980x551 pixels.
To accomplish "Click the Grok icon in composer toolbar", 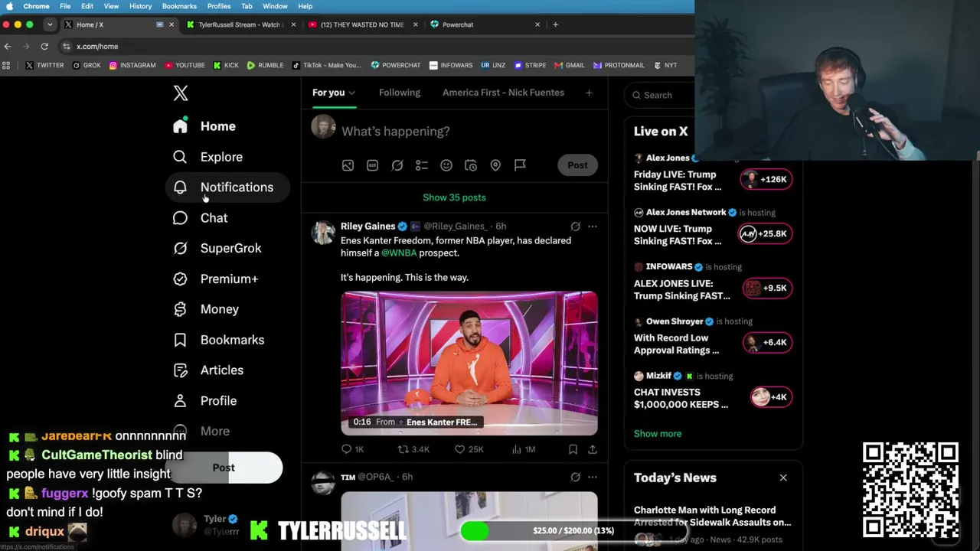I will coord(397,165).
